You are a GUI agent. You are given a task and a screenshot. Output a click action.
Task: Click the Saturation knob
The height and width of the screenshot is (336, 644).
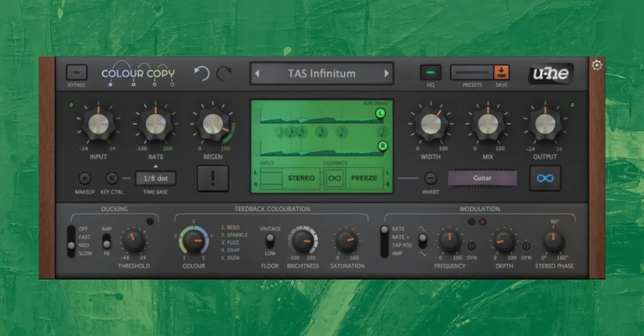(347, 241)
